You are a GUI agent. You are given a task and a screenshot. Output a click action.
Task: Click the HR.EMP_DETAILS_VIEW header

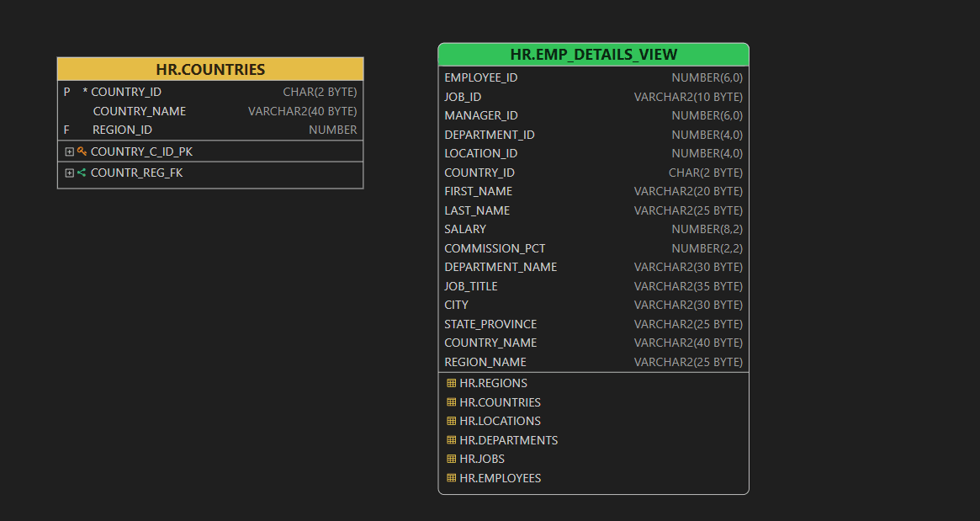593,53
